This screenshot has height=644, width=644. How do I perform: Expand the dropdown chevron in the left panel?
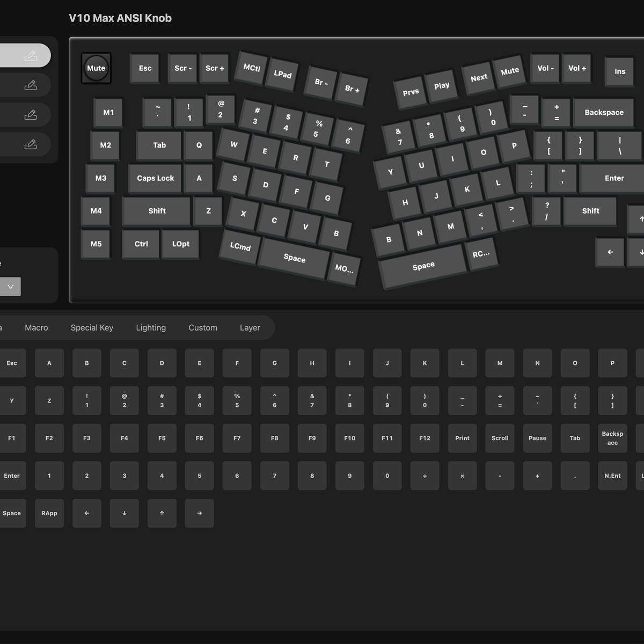[x=10, y=287]
